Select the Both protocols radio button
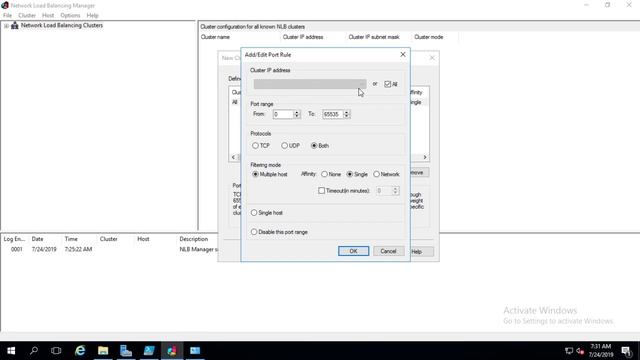Screen dimensions: 640x360 coord(314,145)
